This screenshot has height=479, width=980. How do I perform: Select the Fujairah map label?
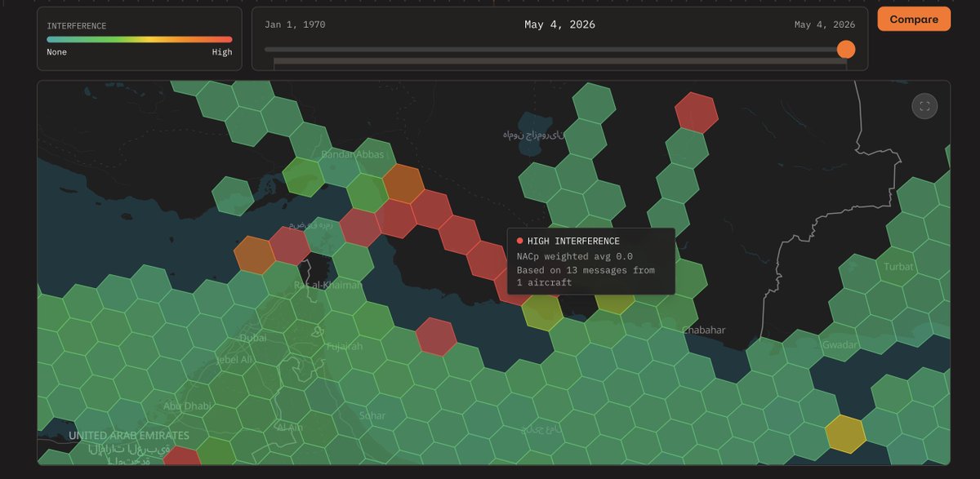(x=344, y=346)
